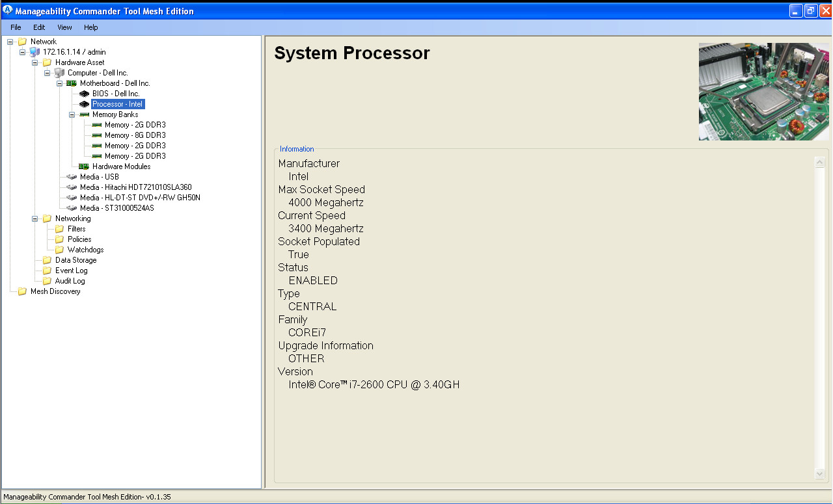Click the Network folder icon
Image resolution: width=833 pixels, height=504 pixels.
point(22,42)
